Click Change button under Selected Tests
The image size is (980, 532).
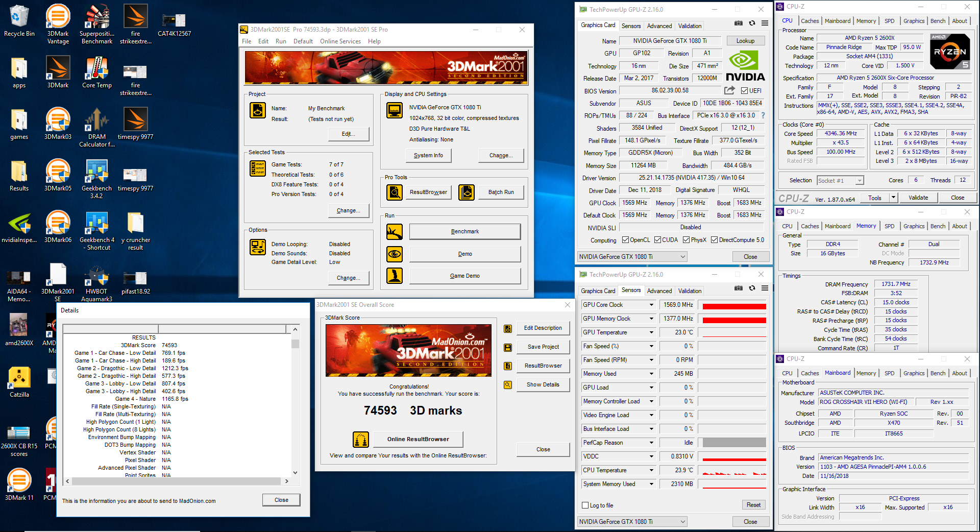pos(348,210)
